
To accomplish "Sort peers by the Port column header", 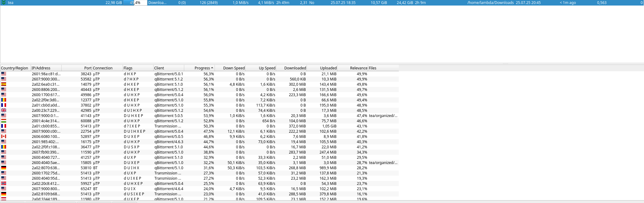I will (77, 68).
